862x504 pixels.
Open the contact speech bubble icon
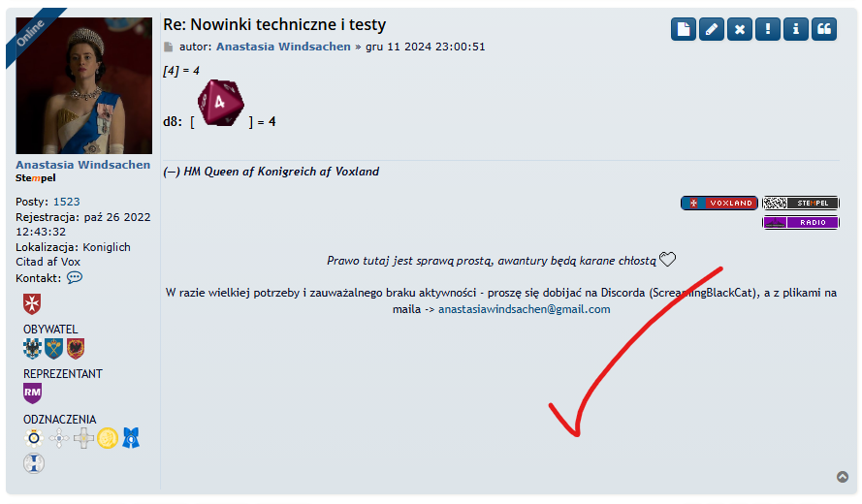pyautogui.click(x=75, y=277)
